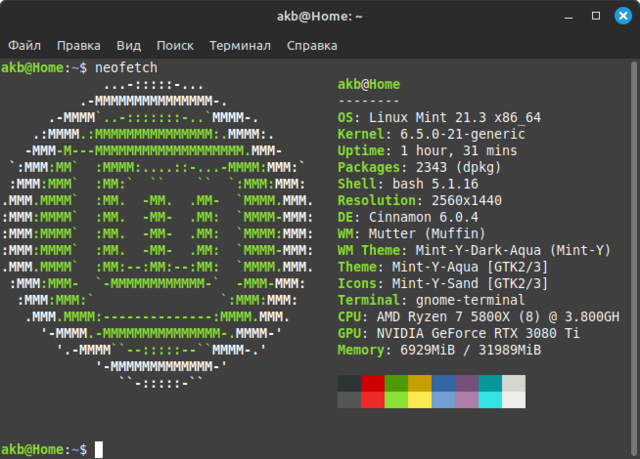Screen dimensions: 640x459
Task: Open the Вид menu
Action: [x=128, y=45]
